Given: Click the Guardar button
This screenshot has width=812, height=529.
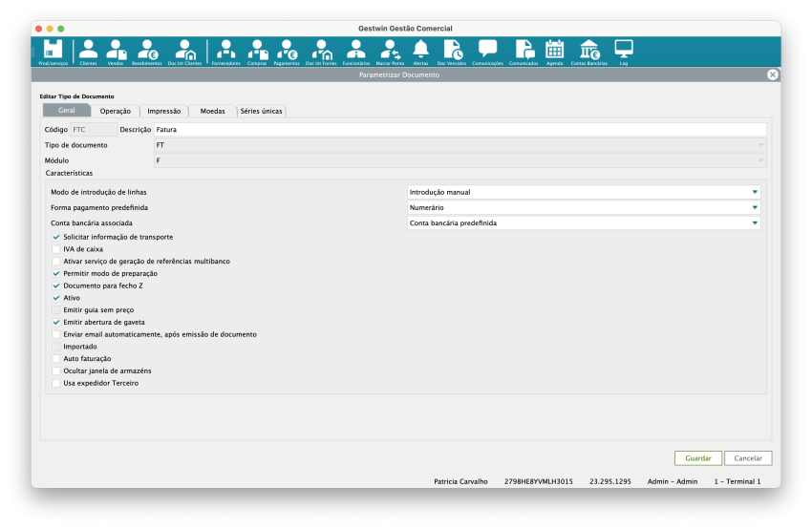Looking at the screenshot, I should [697, 458].
